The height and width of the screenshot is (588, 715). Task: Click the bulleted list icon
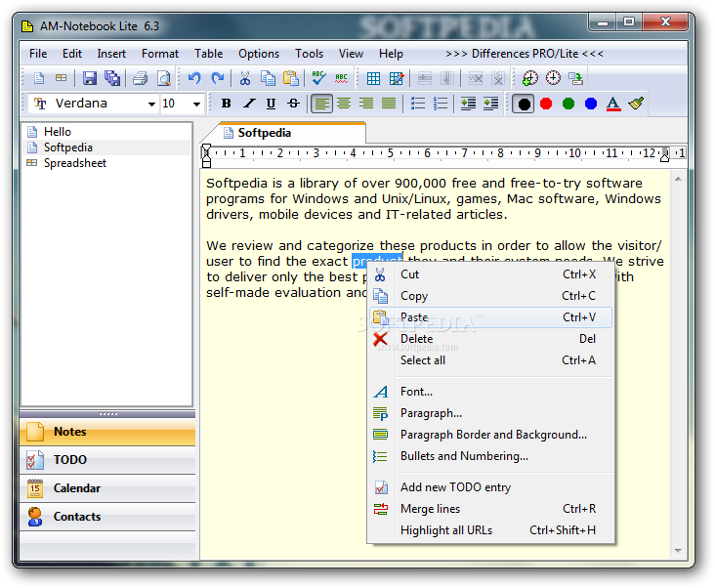click(x=418, y=104)
